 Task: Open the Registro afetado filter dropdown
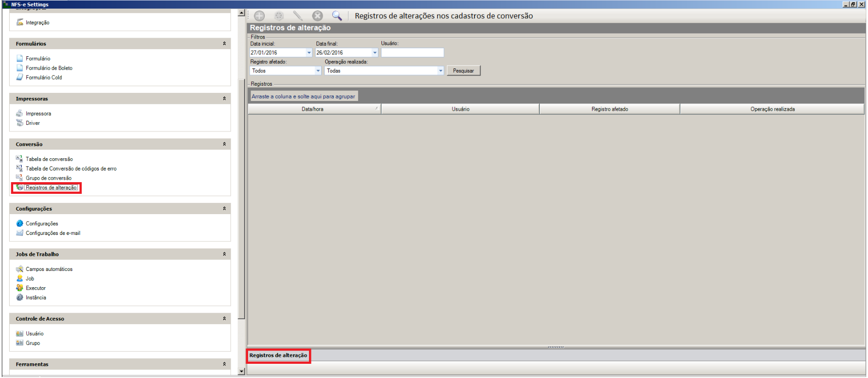[318, 71]
